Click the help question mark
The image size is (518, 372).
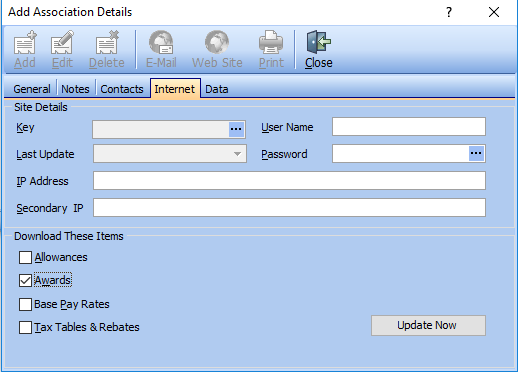click(x=449, y=12)
